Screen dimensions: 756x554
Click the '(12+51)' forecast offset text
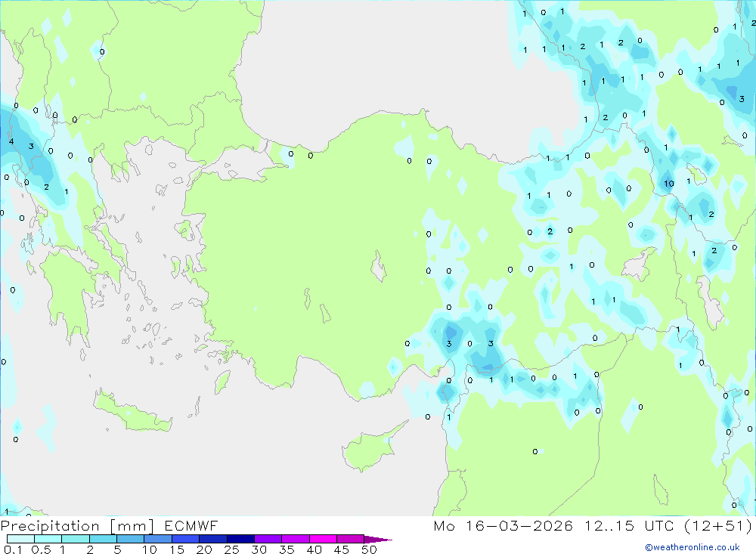point(718,525)
